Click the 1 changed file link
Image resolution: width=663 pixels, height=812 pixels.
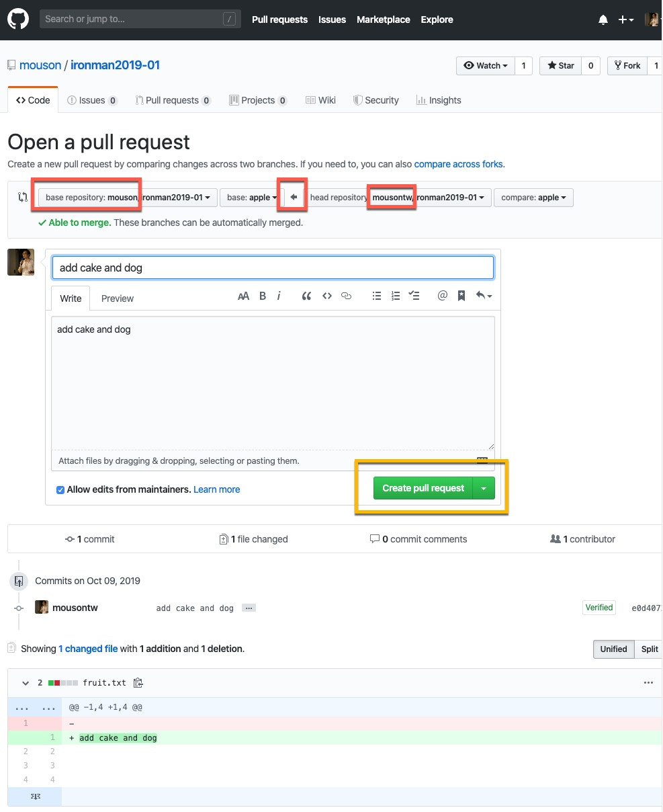coord(88,649)
